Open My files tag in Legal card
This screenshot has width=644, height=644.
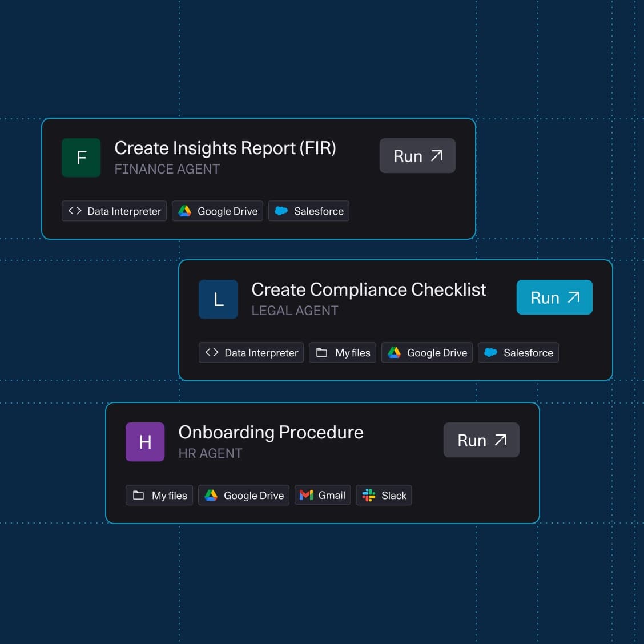(343, 353)
